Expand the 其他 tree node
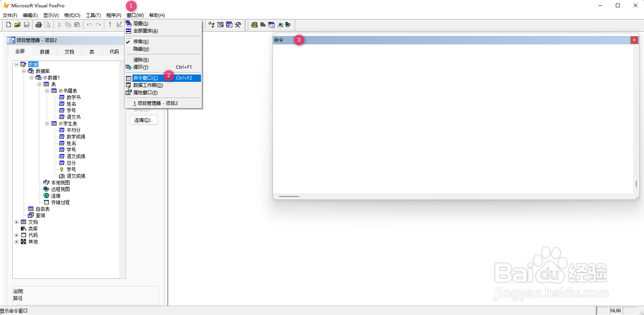Viewport: 644px width, 315px height. click(17, 242)
